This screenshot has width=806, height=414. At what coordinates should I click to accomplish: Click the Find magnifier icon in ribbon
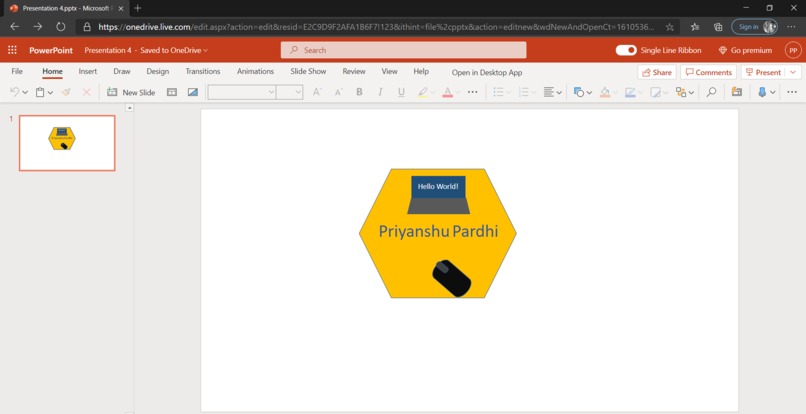tap(711, 92)
